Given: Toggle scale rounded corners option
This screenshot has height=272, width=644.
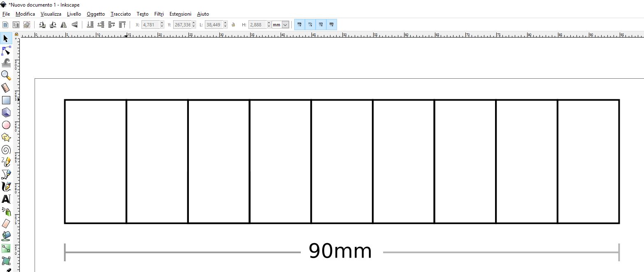Looking at the screenshot, I should click(x=310, y=25).
